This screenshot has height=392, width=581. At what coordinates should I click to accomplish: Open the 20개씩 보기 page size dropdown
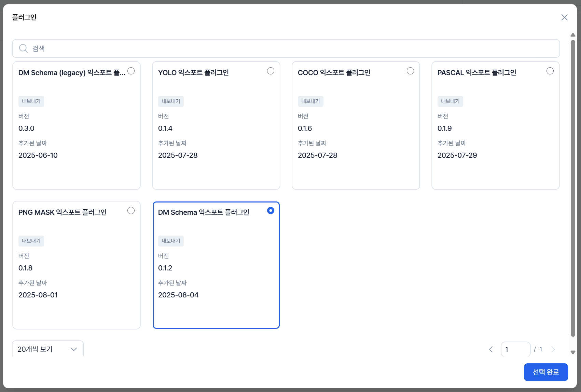(48, 349)
